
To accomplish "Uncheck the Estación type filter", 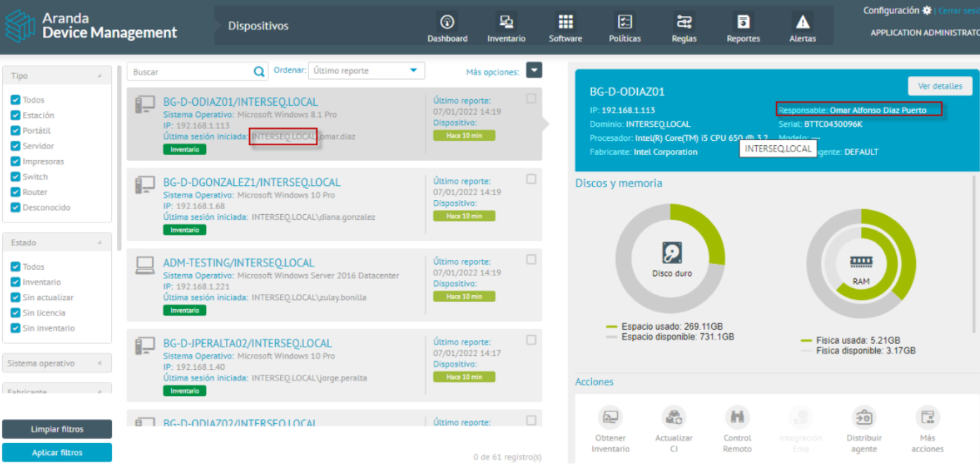I will 15,116.
